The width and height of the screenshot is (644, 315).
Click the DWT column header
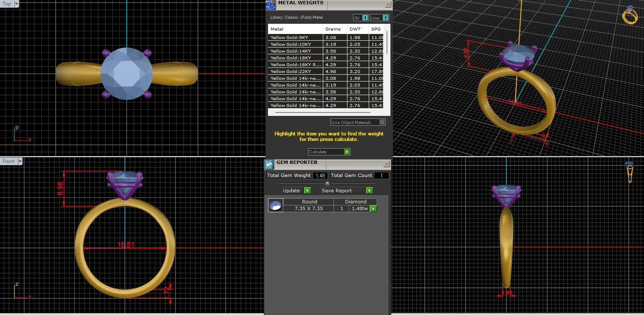point(358,29)
